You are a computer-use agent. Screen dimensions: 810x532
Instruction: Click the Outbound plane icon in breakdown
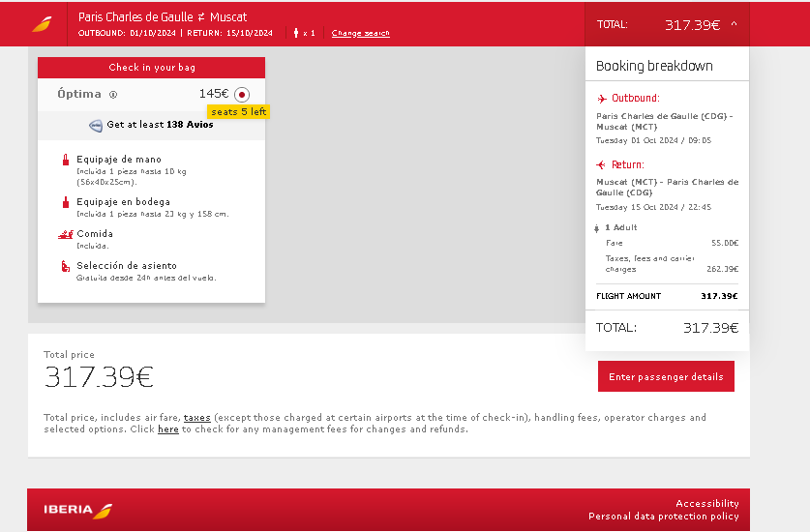(602, 99)
